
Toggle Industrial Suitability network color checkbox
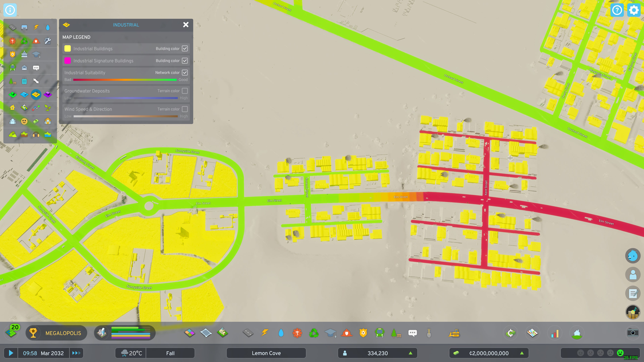tap(185, 72)
